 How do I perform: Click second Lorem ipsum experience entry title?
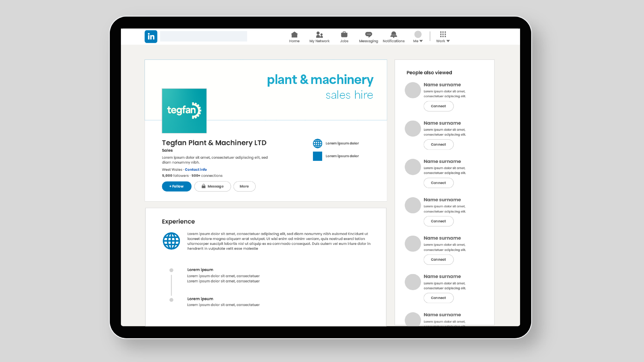(200, 299)
